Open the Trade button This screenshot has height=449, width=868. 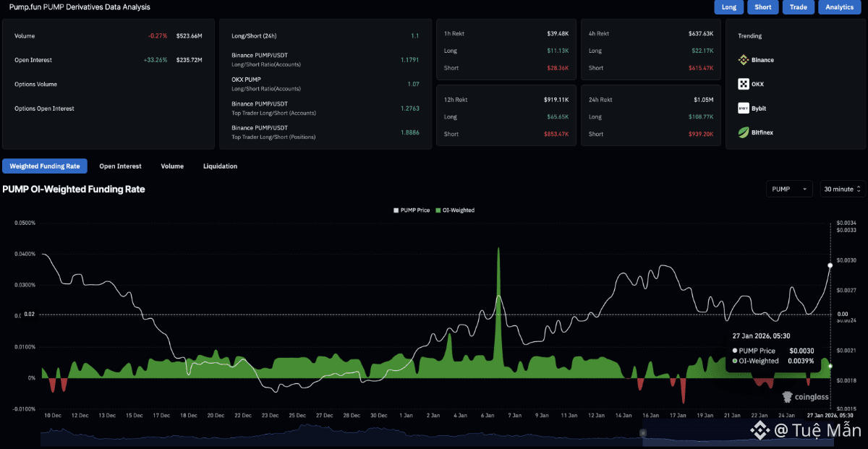(798, 7)
